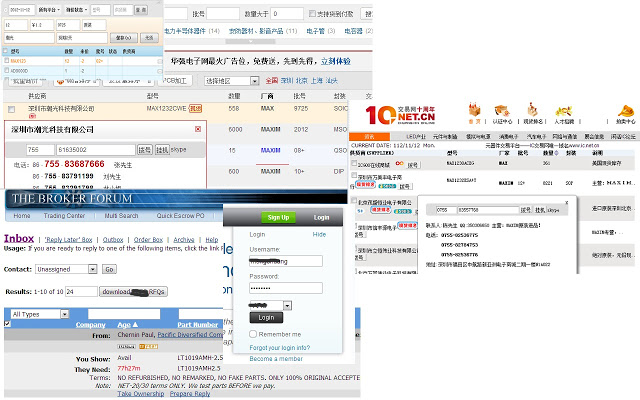Click the Login tab next to Sign Up
This screenshot has width=640, height=400.
coord(321,217)
